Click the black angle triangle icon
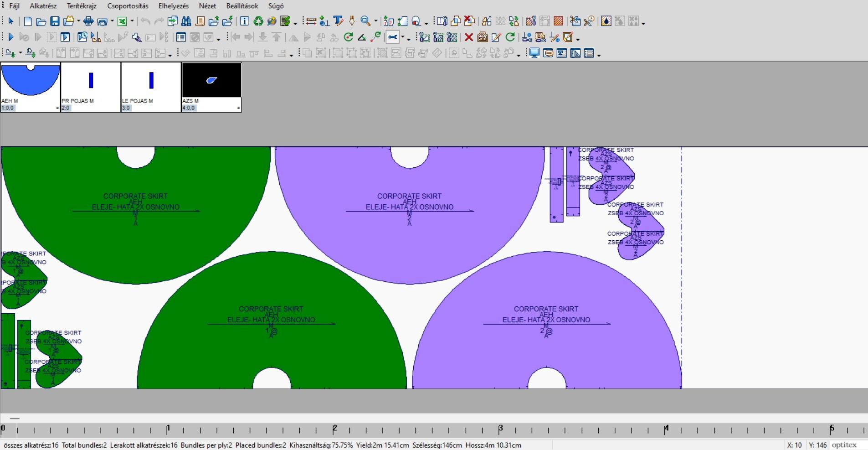868x450 pixels. (362, 37)
